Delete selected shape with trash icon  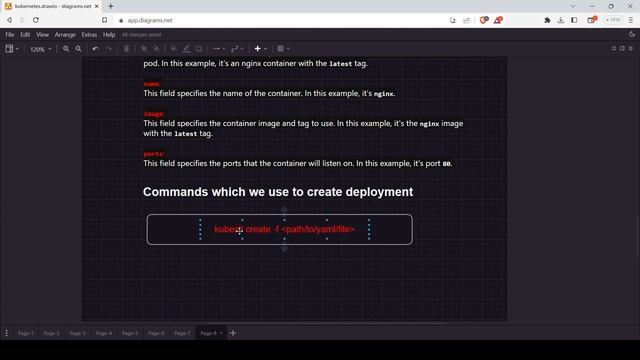(x=127, y=49)
